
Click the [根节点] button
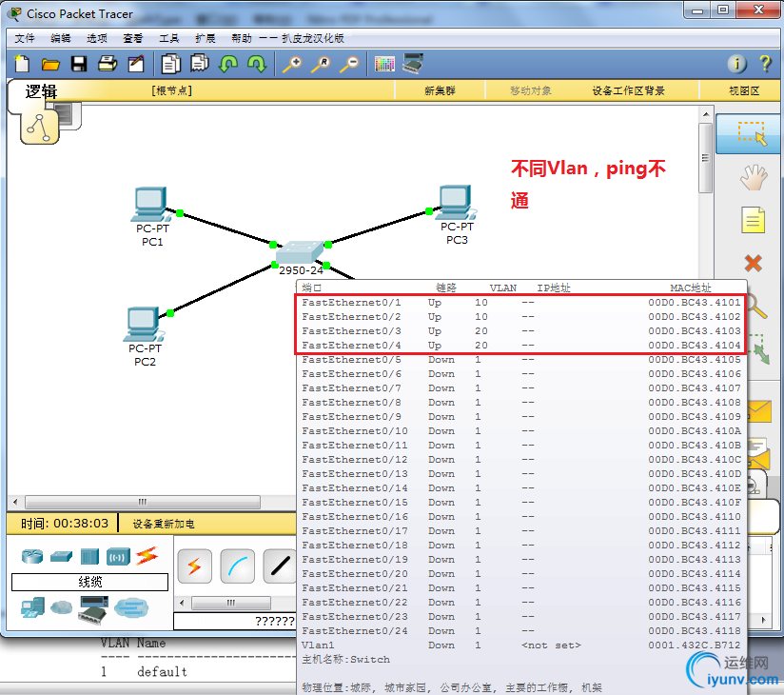[x=171, y=90]
